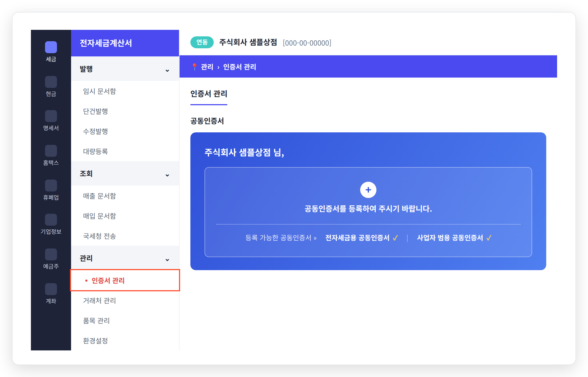Collapse the 관리 menu section chevron
588x377 pixels.
coord(167,260)
